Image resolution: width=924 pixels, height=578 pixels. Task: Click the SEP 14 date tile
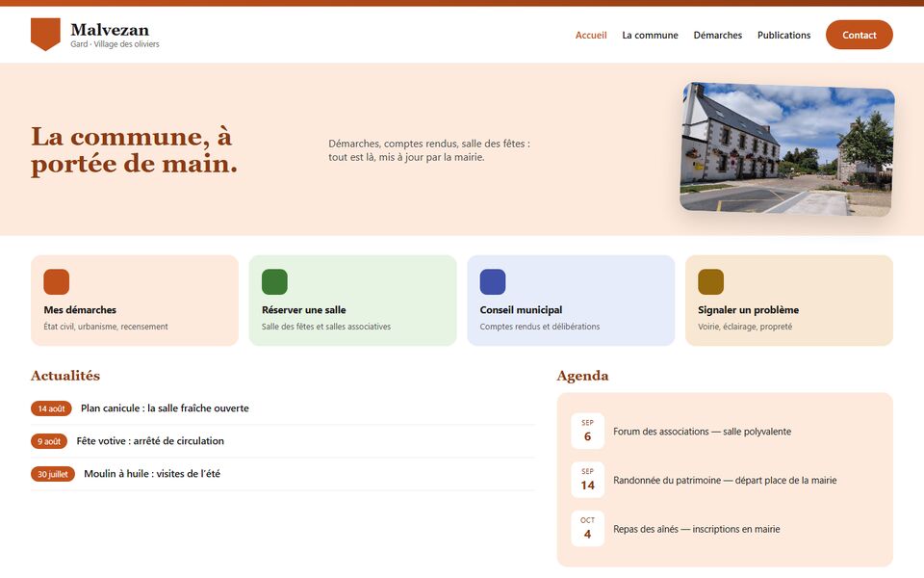587,480
